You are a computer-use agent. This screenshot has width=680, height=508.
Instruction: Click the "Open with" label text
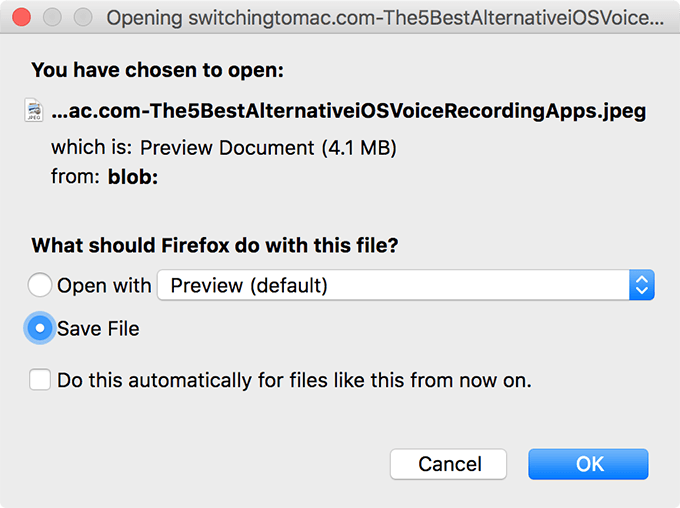[104, 286]
